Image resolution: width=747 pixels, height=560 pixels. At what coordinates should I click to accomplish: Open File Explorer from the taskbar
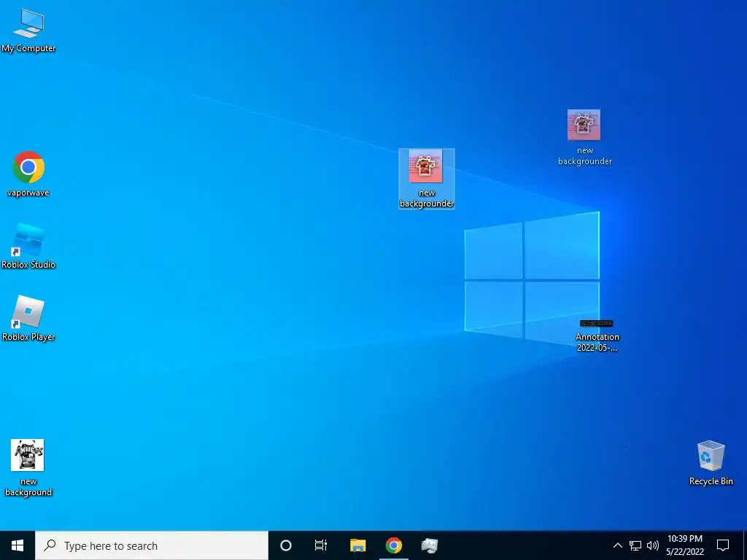click(x=357, y=545)
